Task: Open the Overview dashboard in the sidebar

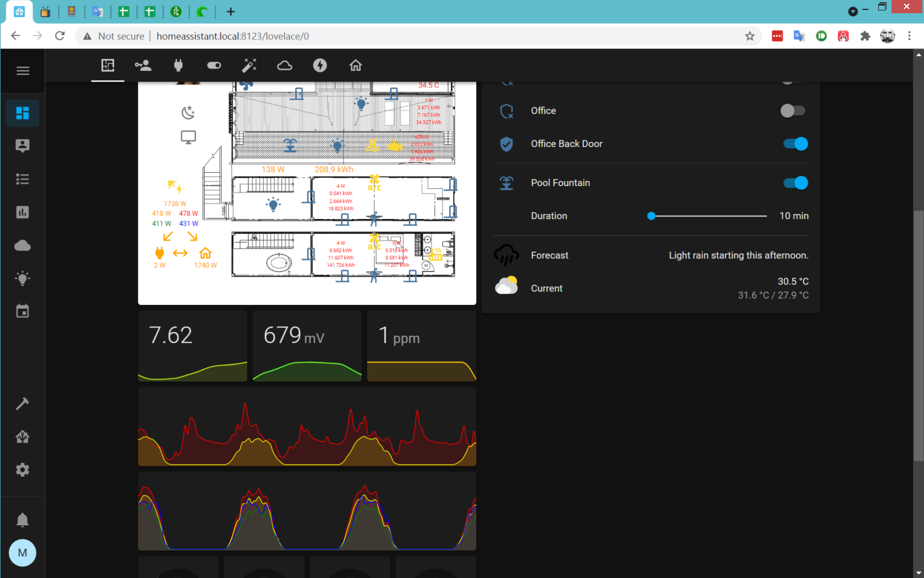Action: [23, 113]
